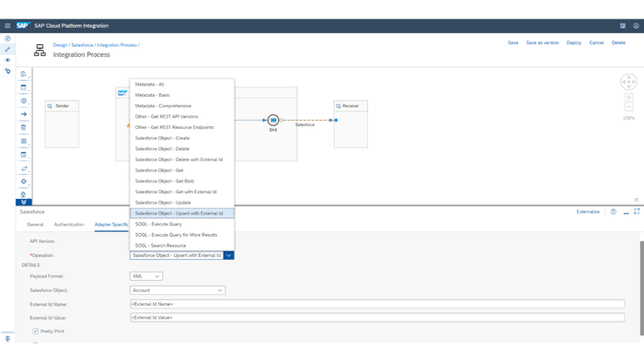Screen dimensions: 644x362
Task: Click the legal info icon bottom-left
Action: (x=7, y=339)
